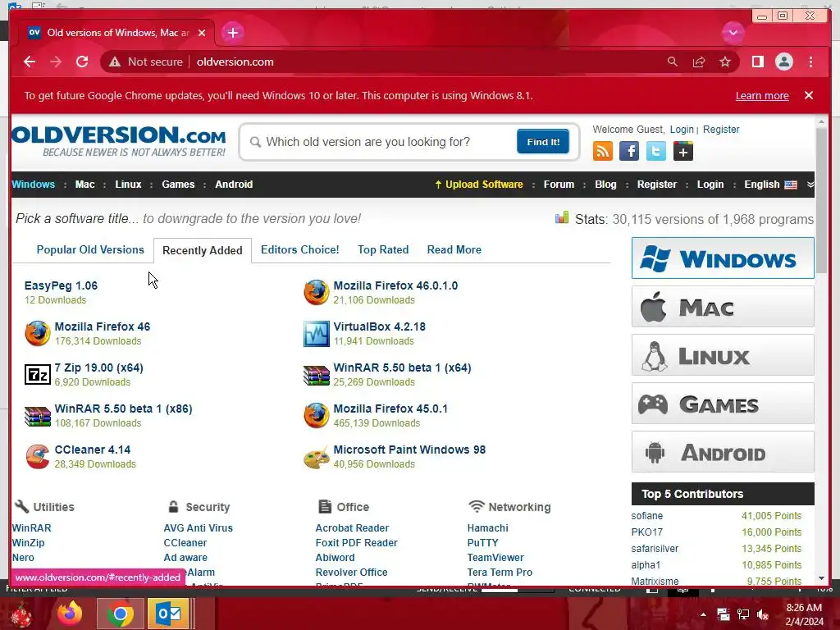The height and width of the screenshot is (630, 840).
Task: Click the WinRAR 5.50 beta 1 (x64) icon
Action: coord(316,374)
